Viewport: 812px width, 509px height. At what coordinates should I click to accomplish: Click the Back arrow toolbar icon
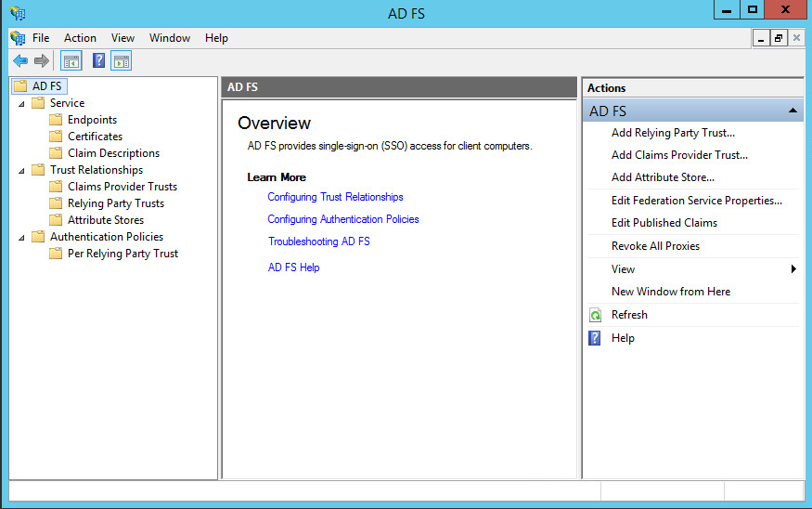pos(20,61)
